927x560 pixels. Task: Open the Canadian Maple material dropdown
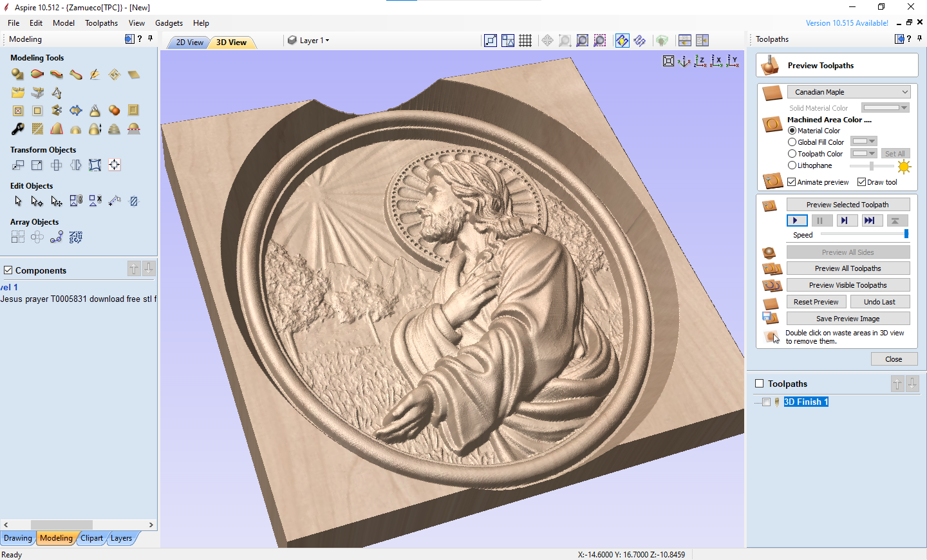848,92
